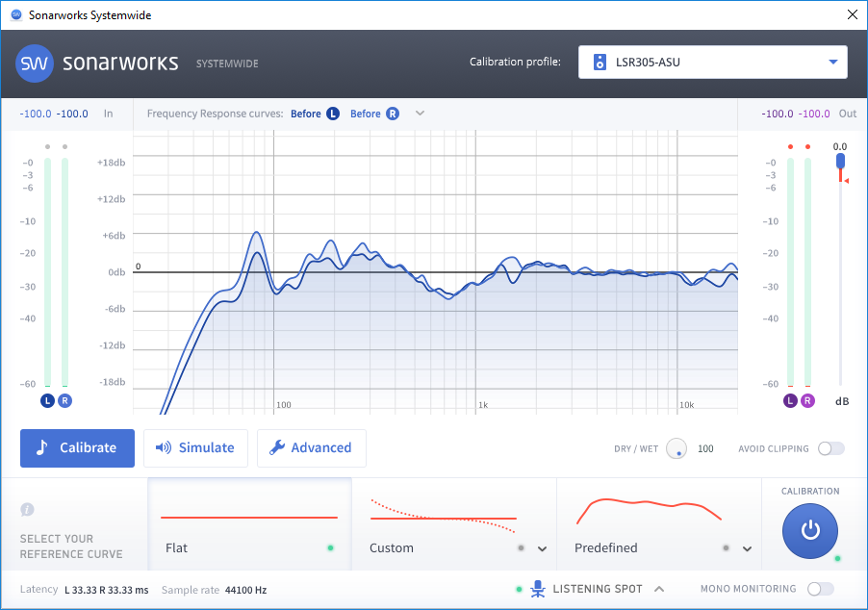
Task: Adjust the Dry/Wet knob
Action: [x=677, y=448]
